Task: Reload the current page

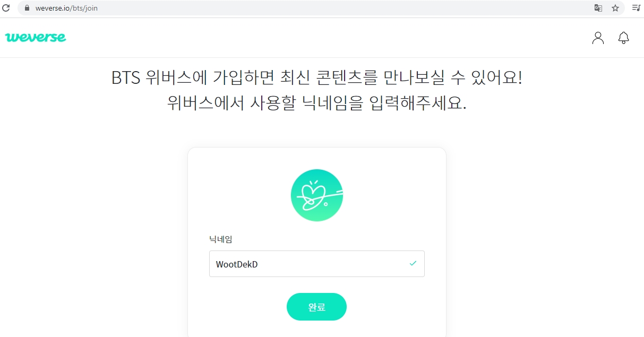Action: (6, 8)
